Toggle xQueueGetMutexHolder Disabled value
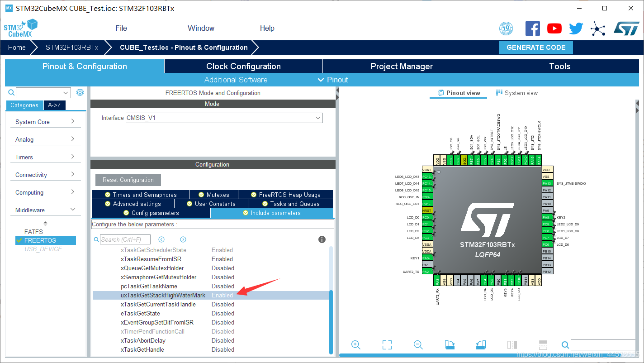This screenshot has width=644, height=363. 223,268
